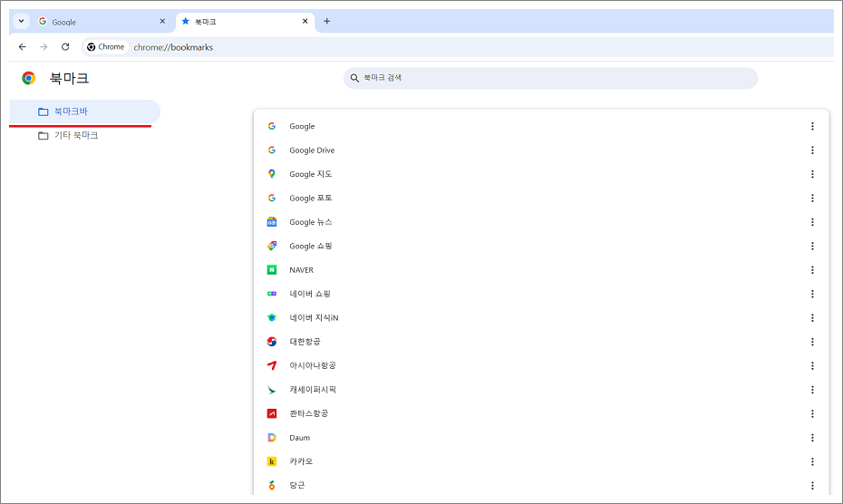
Task: Select the Google 포토 bookmark
Action: (541, 198)
